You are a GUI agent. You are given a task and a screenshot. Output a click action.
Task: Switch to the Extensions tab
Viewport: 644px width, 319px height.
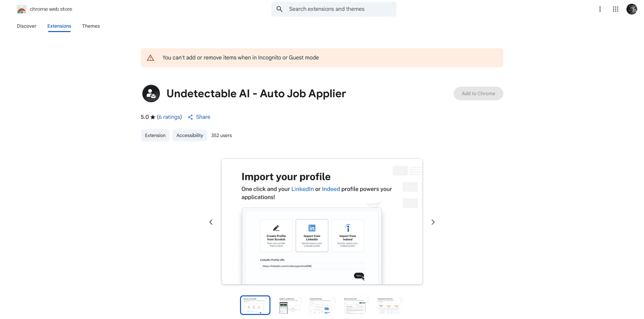(x=59, y=26)
